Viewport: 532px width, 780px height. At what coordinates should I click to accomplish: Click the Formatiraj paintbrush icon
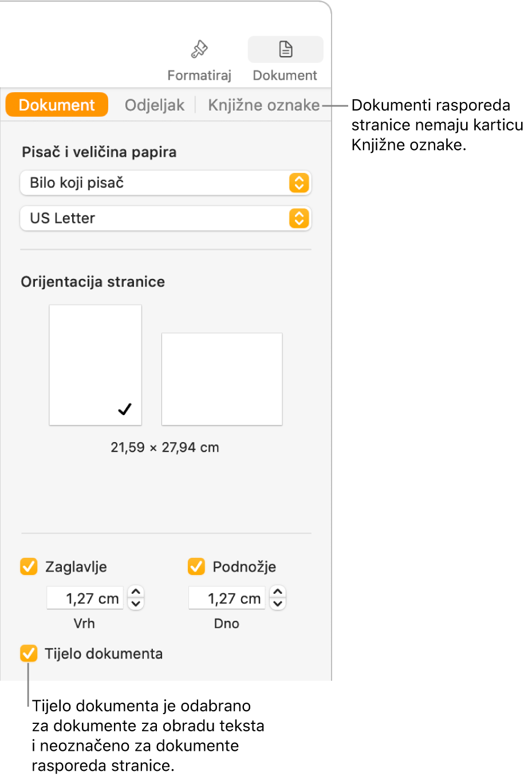[x=199, y=50]
